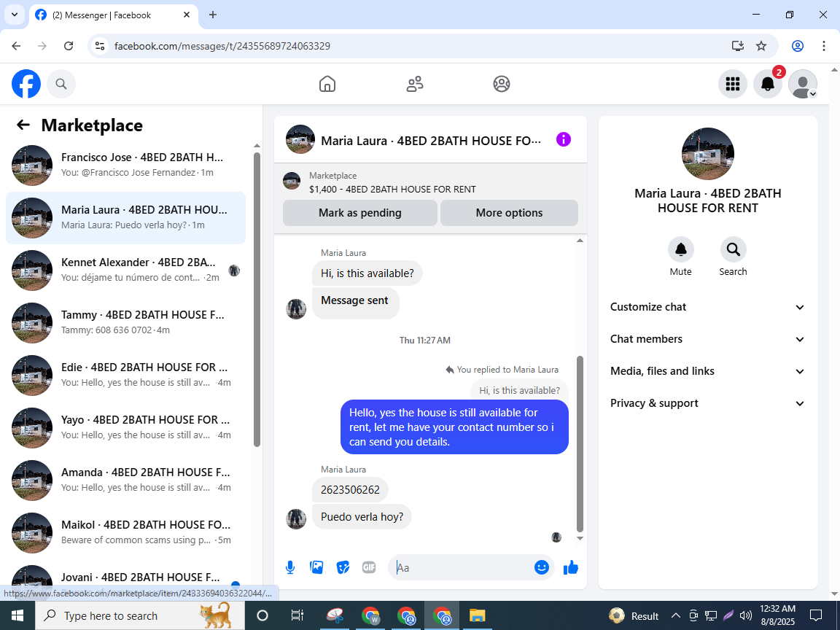840x630 pixels.
Task: Open Chrome three-dot menu
Action: click(824, 46)
